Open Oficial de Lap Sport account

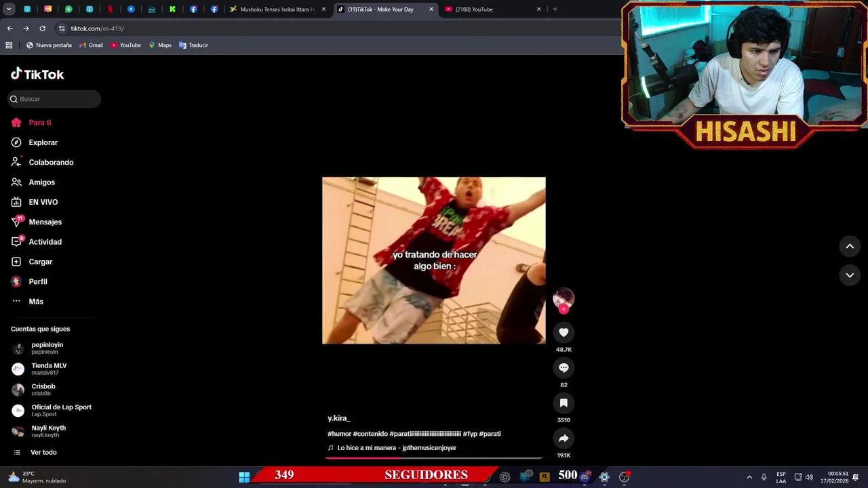52,410
